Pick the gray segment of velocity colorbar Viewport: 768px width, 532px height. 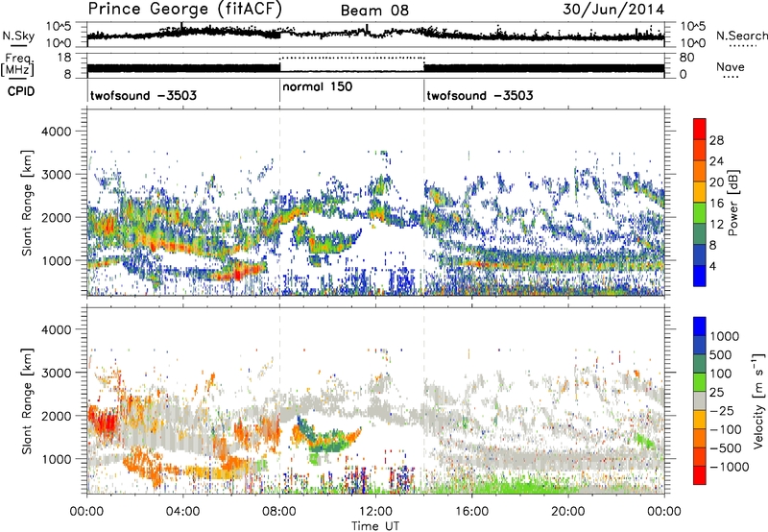700,400
